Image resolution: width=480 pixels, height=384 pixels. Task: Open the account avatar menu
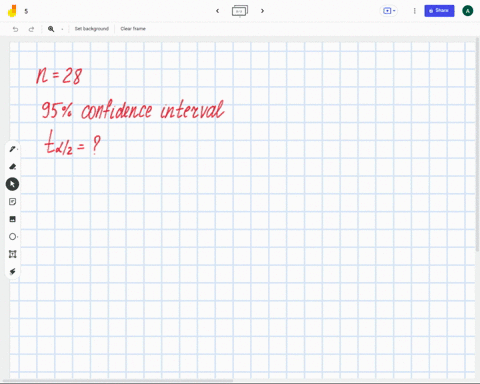tap(467, 11)
